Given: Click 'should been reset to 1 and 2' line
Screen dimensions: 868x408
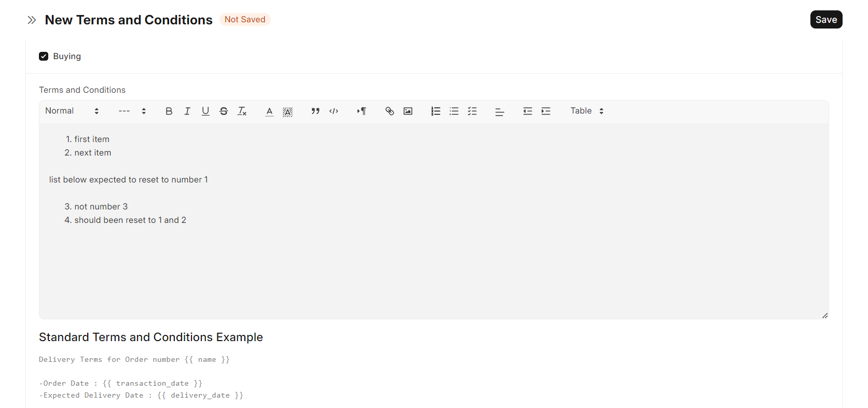Looking at the screenshot, I should [130, 220].
